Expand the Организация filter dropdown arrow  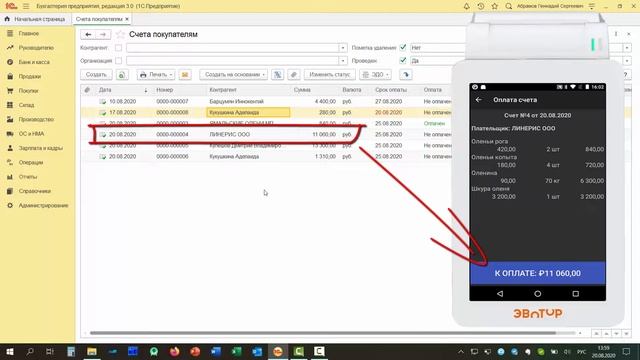(x=342, y=61)
